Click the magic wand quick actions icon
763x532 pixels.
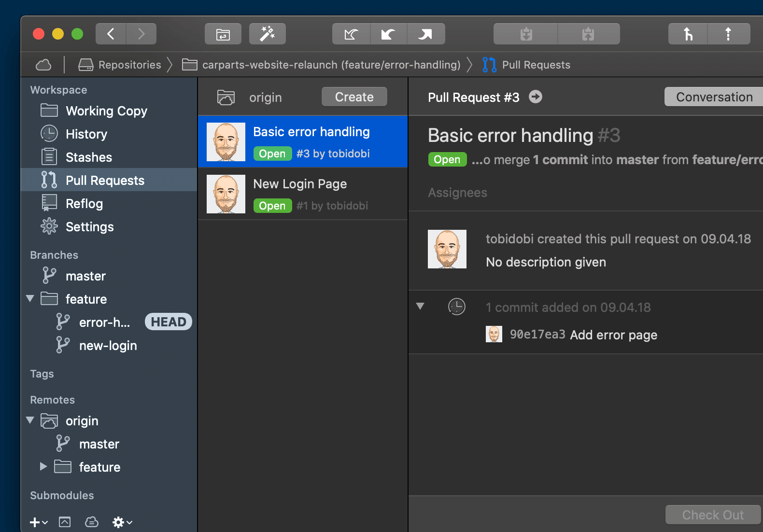coord(267,34)
